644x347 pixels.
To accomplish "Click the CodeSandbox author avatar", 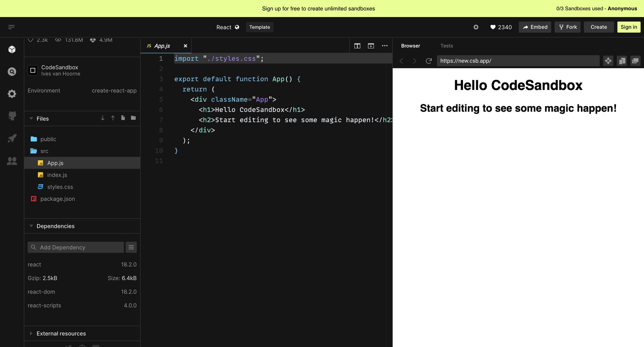I will (33, 70).
